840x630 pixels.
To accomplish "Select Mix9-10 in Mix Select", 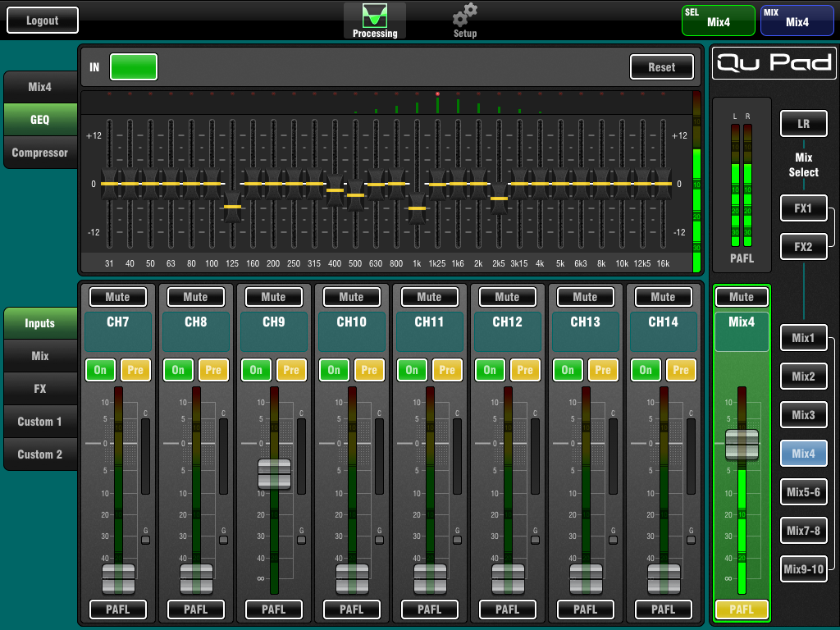I will click(x=804, y=569).
